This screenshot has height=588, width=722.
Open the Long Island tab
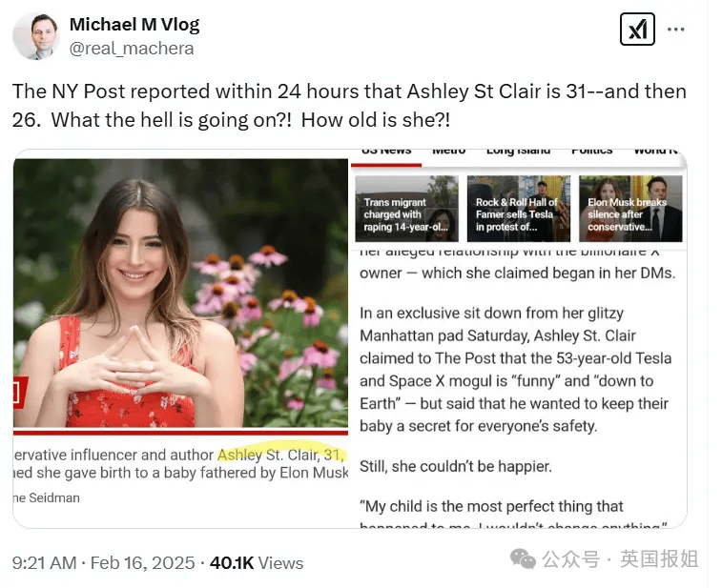[519, 152]
